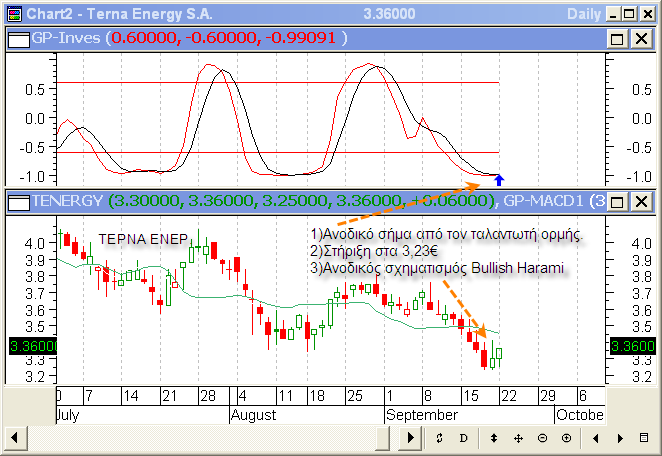
Task: Maximize the TENERGY price pane
Action: click(617, 202)
